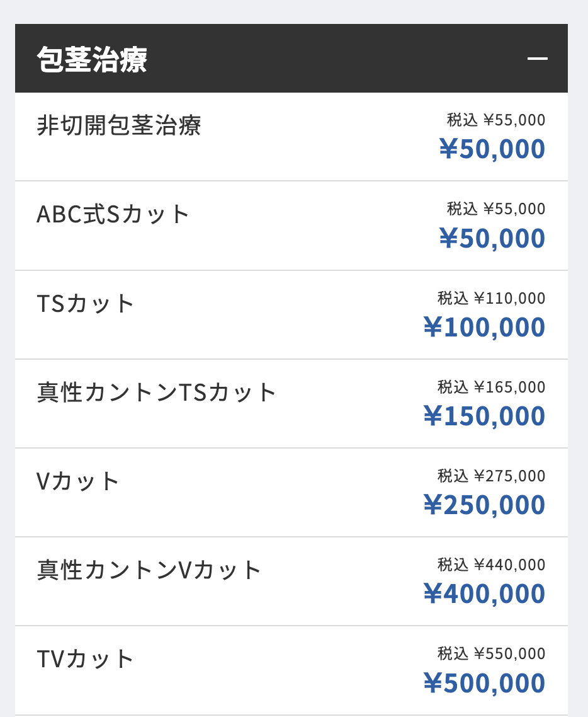Click the ¥150,000 price
588x717 pixels.
484,416
